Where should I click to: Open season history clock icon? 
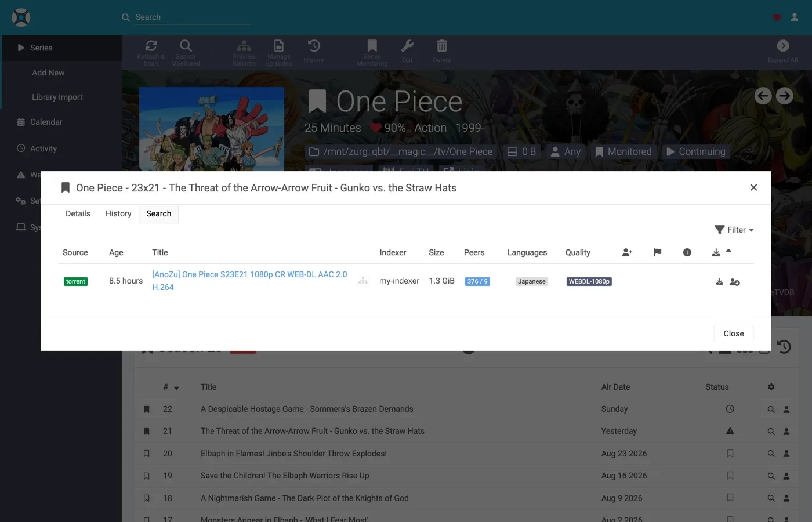[784, 347]
